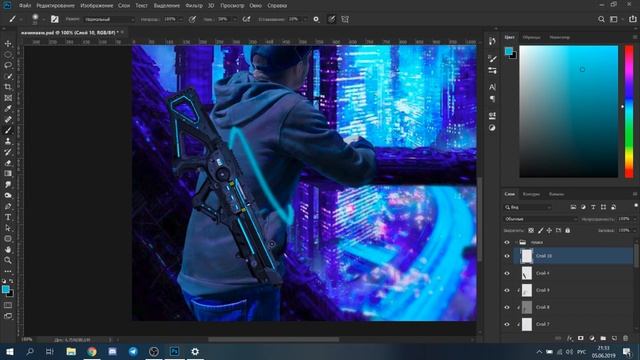This screenshot has width=640, height=360.
Task: Select the Elliptical Marquee tool
Action: (8, 55)
